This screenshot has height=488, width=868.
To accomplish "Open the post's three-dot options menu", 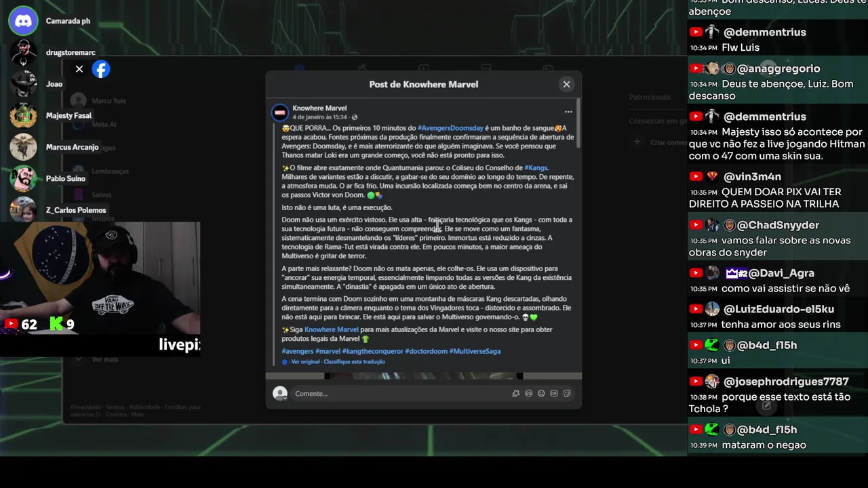I will [568, 112].
